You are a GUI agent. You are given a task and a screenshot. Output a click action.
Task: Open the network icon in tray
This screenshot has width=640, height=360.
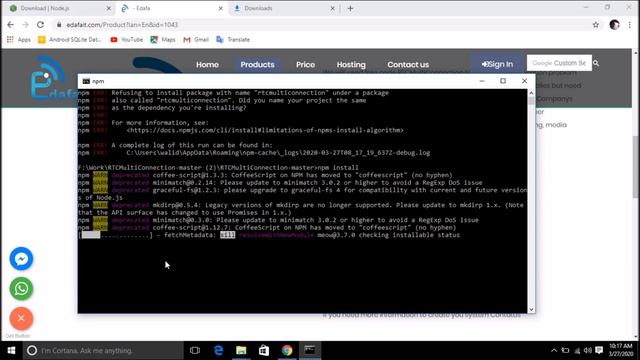[x=577, y=350]
